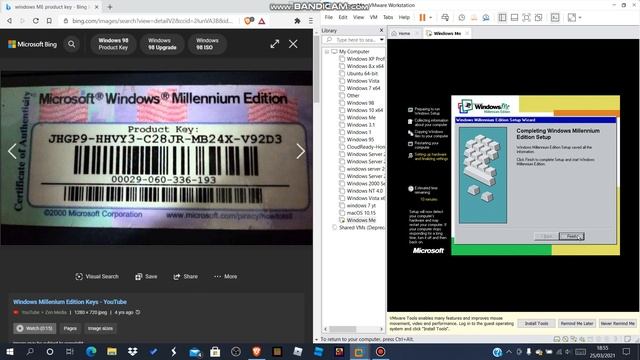Click the browser back arrow

9,21
